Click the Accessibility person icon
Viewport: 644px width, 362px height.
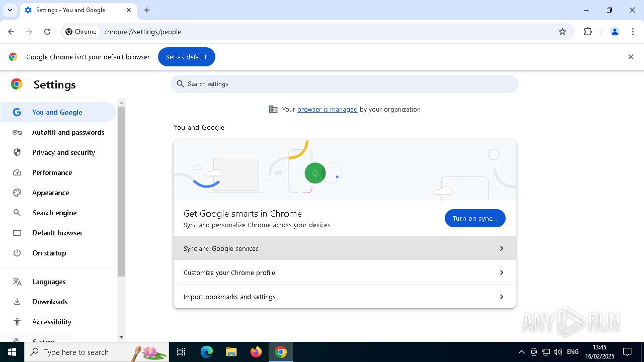(17, 322)
